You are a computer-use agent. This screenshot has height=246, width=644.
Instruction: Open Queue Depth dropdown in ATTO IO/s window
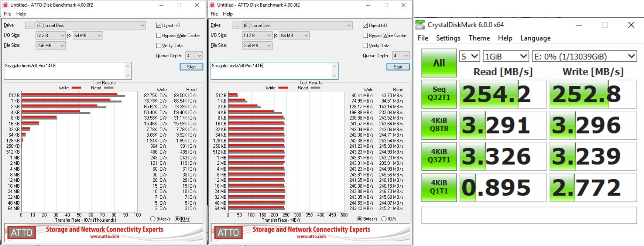pyautogui.click(x=194, y=56)
